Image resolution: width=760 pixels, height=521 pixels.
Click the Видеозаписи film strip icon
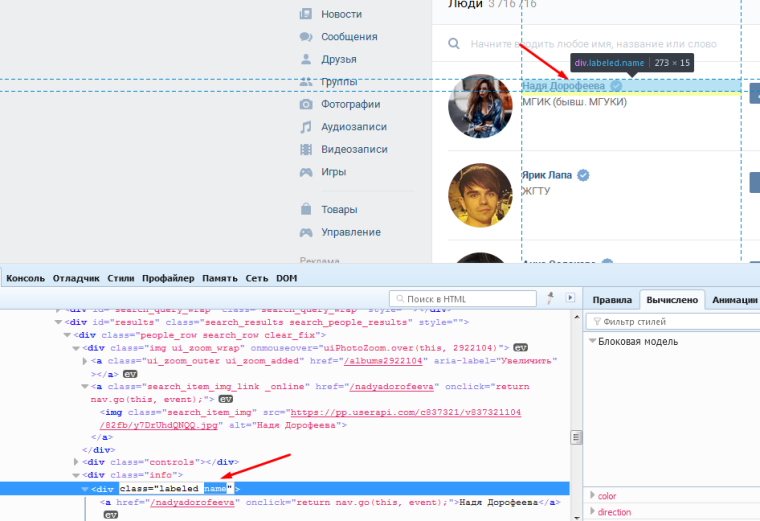coord(307,149)
